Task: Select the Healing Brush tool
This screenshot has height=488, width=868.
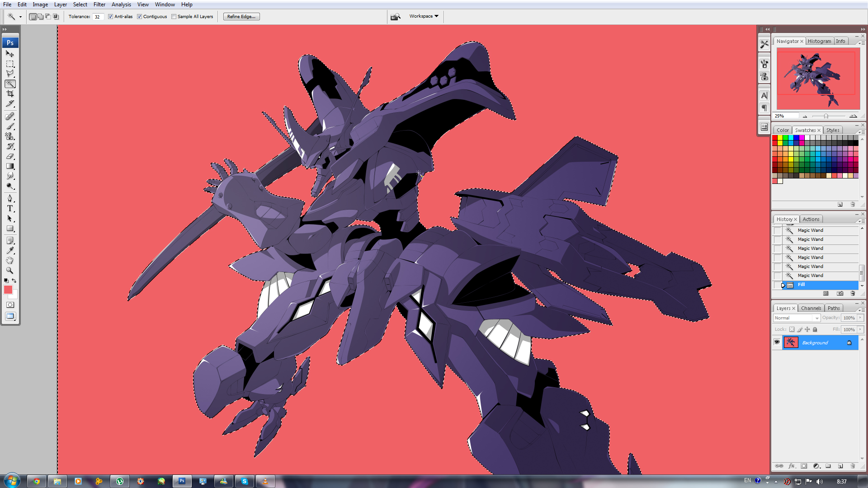Action: [10, 116]
